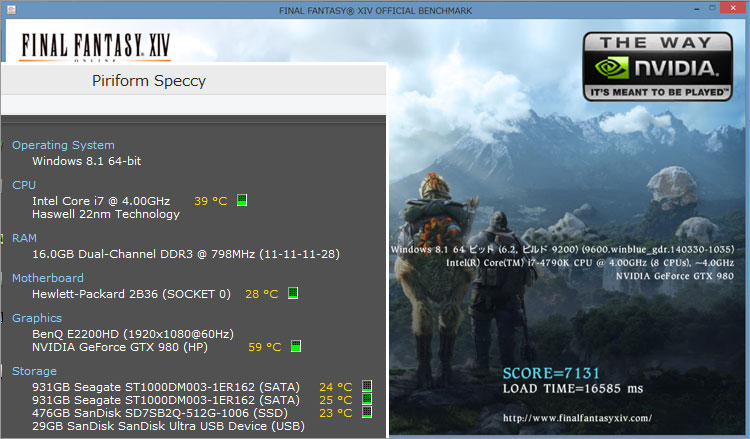Click the temperature indicator beside 25 °C
This screenshot has height=439, width=750.
point(366,399)
